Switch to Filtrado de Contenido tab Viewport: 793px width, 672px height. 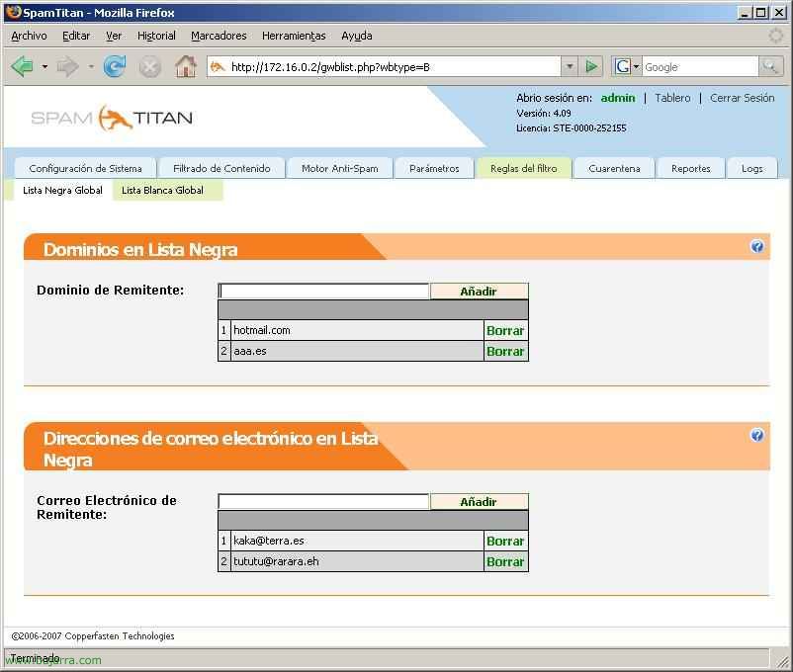[x=221, y=168]
